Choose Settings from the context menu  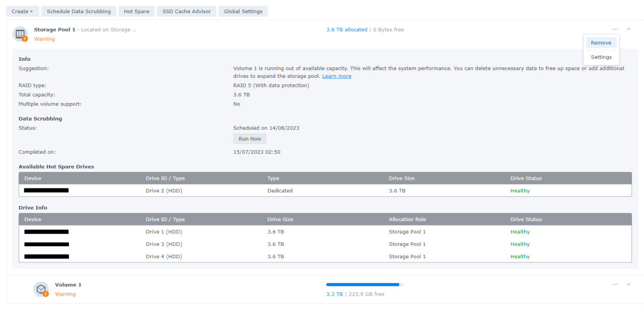(601, 57)
